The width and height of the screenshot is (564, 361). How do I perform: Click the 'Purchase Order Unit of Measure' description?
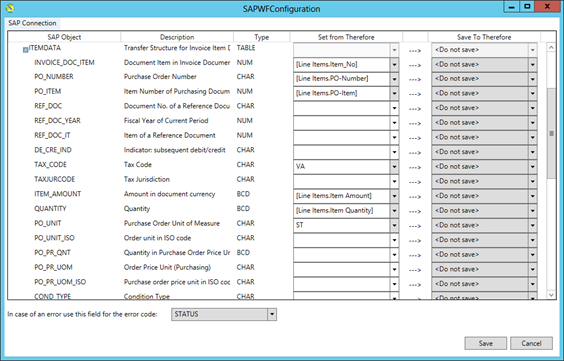point(172,223)
